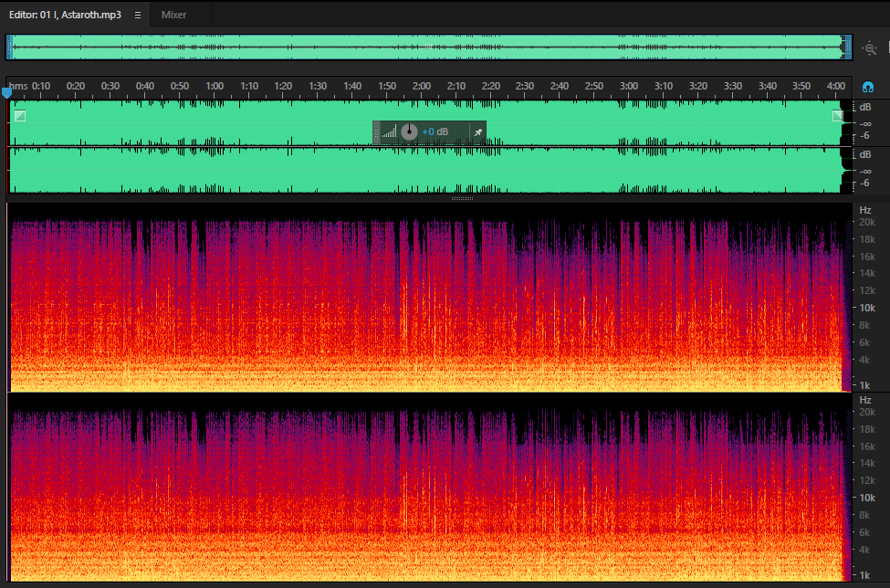The image size is (890, 588).
Task: Click the 1:00 mark on the time ruler
Action: (215, 86)
